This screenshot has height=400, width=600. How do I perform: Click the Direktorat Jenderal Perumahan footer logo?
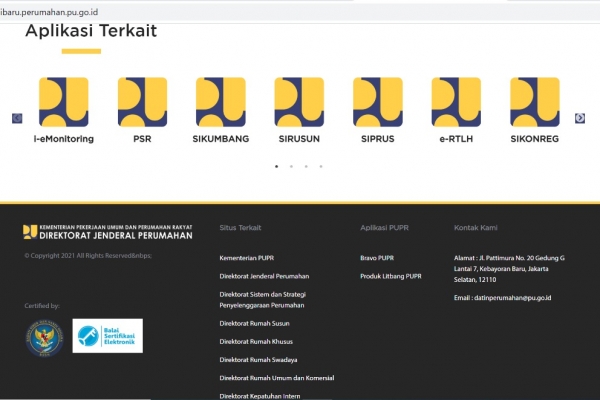coord(107,232)
